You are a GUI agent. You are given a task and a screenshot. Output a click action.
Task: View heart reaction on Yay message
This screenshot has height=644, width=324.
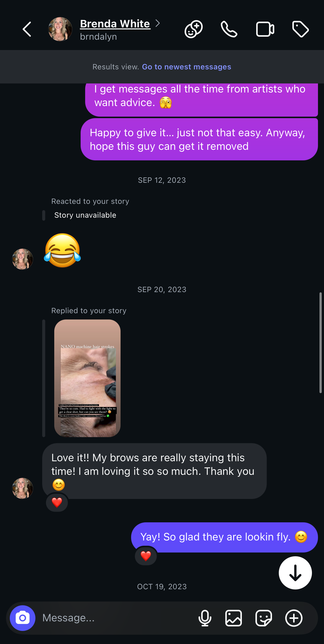(146, 556)
